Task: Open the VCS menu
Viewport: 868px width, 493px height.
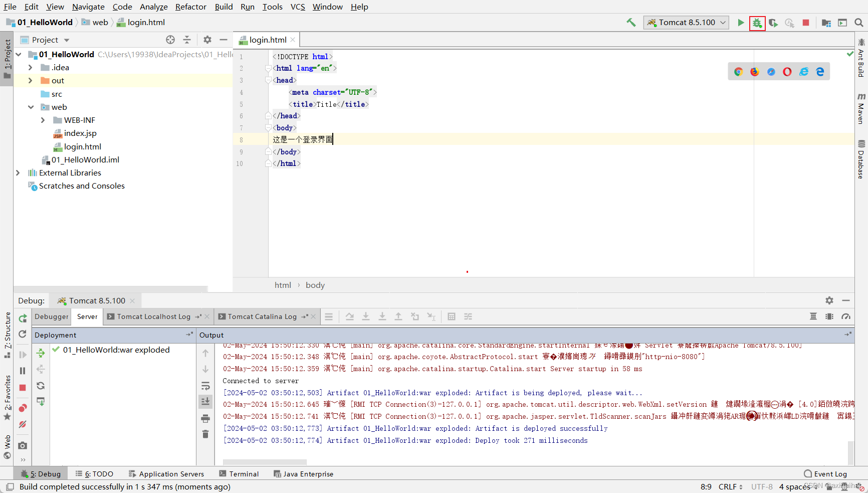Action: pyautogui.click(x=298, y=7)
